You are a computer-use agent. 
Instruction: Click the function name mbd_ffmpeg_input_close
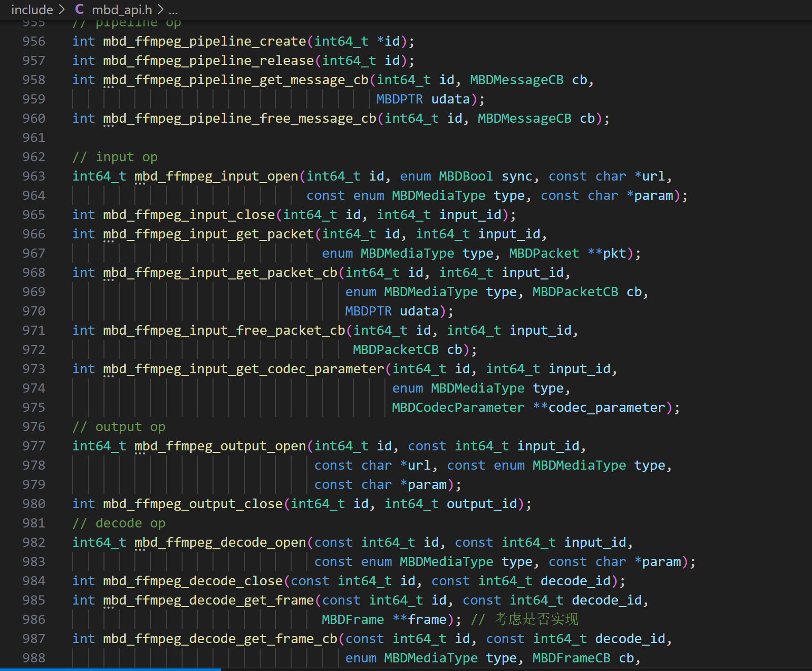pyautogui.click(x=189, y=215)
